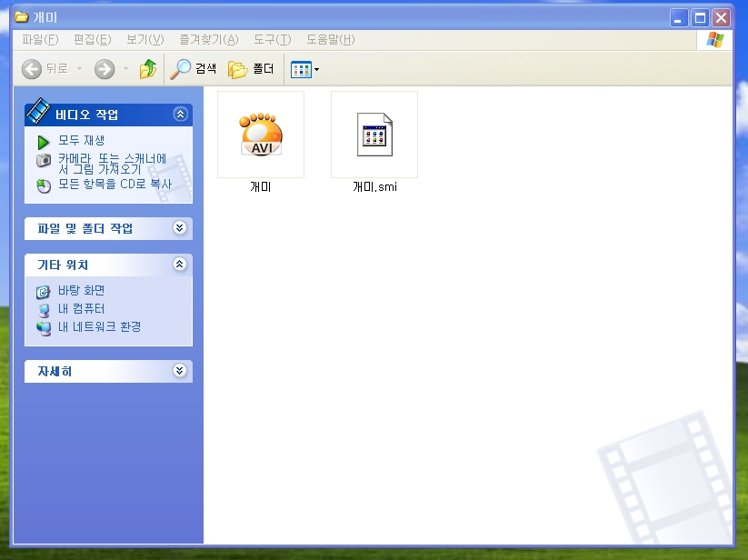Image resolution: width=748 pixels, height=560 pixels.
Task: Open the 보기(V) menu
Action: 145,39
